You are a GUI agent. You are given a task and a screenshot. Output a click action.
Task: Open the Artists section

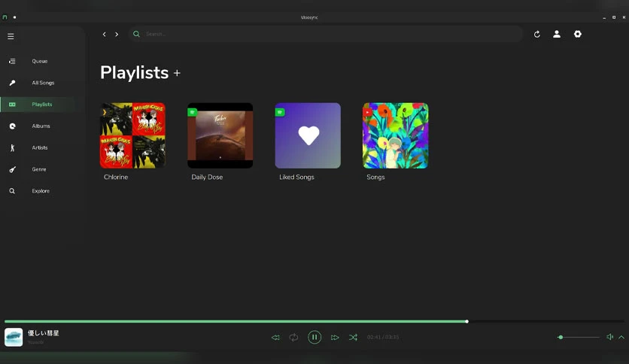tap(40, 148)
